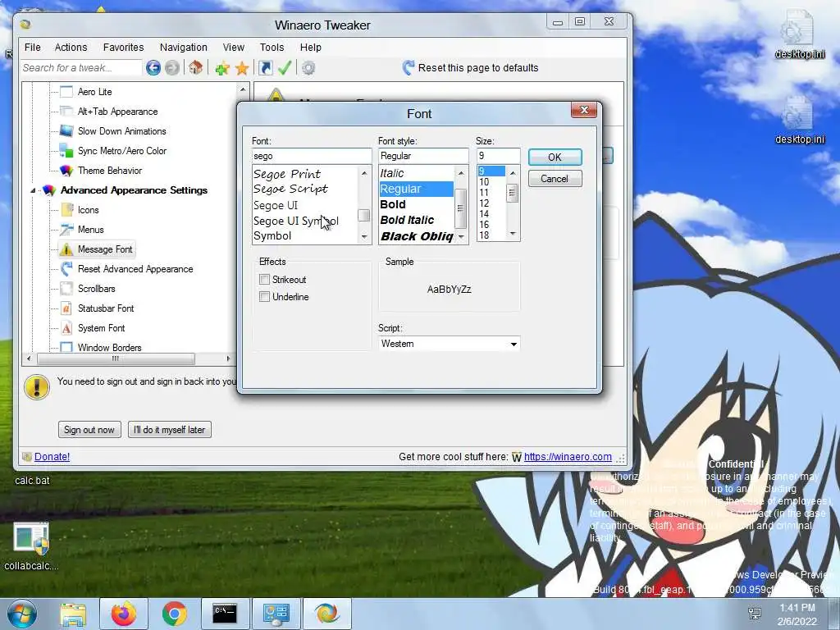Open the Navigation menu
The image size is (840, 630).
(183, 47)
